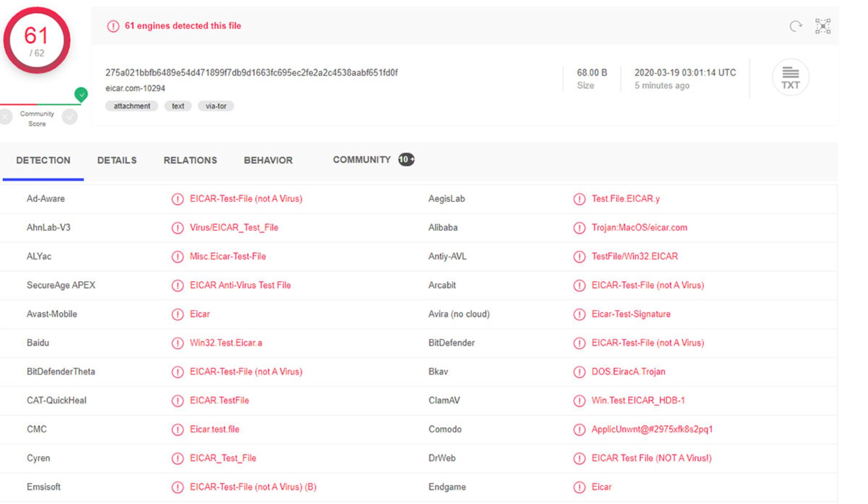The height and width of the screenshot is (504, 868).
Task: Click the reanalyze refresh icon
Action: (795, 26)
